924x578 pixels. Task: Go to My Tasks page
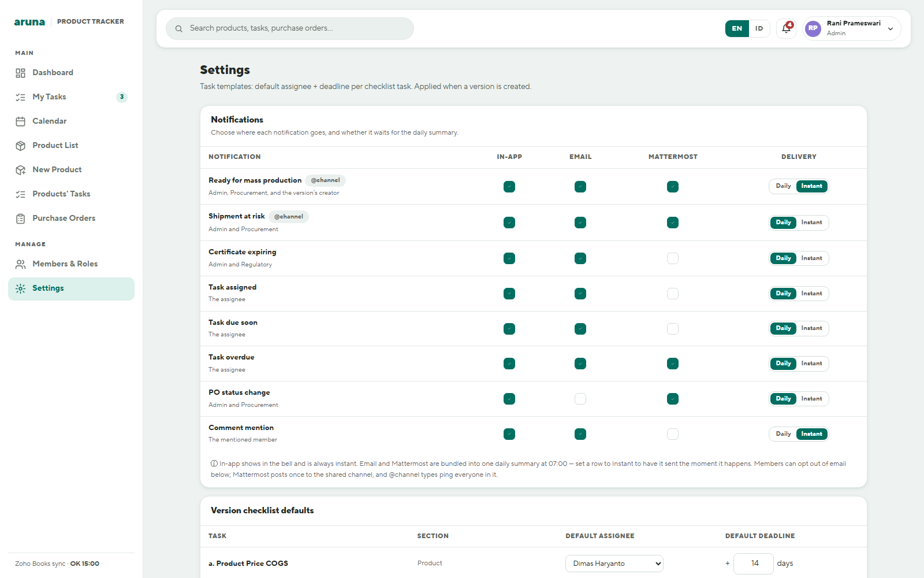coord(71,97)
